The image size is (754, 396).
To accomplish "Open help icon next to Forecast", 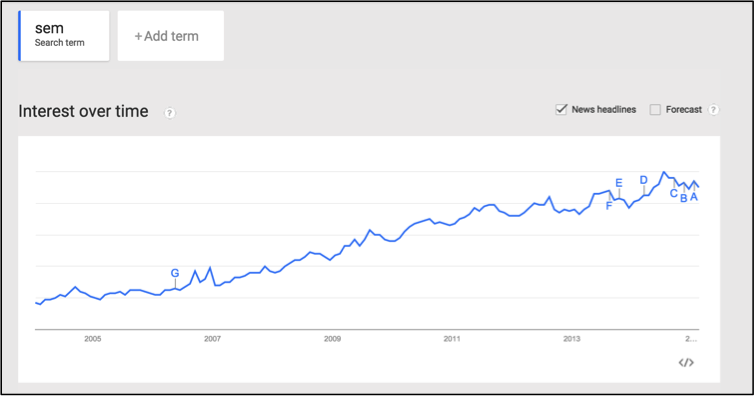I will (x=714, y=110).
